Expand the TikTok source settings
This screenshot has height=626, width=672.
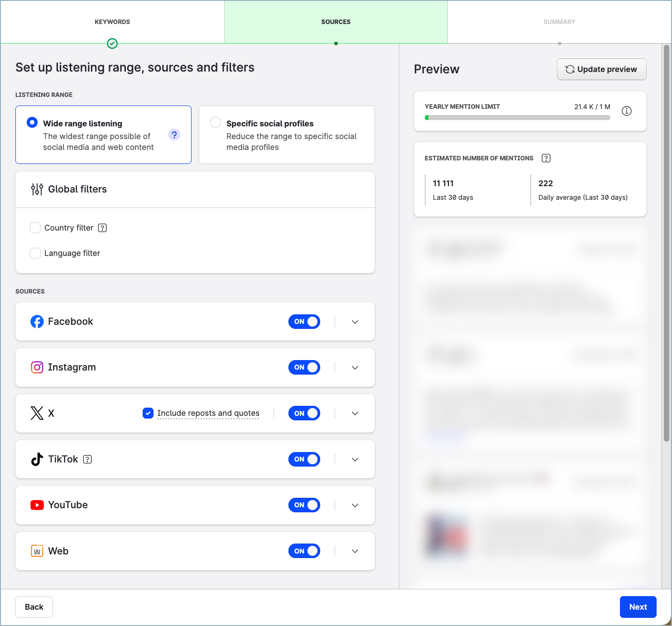click(355, 459)
